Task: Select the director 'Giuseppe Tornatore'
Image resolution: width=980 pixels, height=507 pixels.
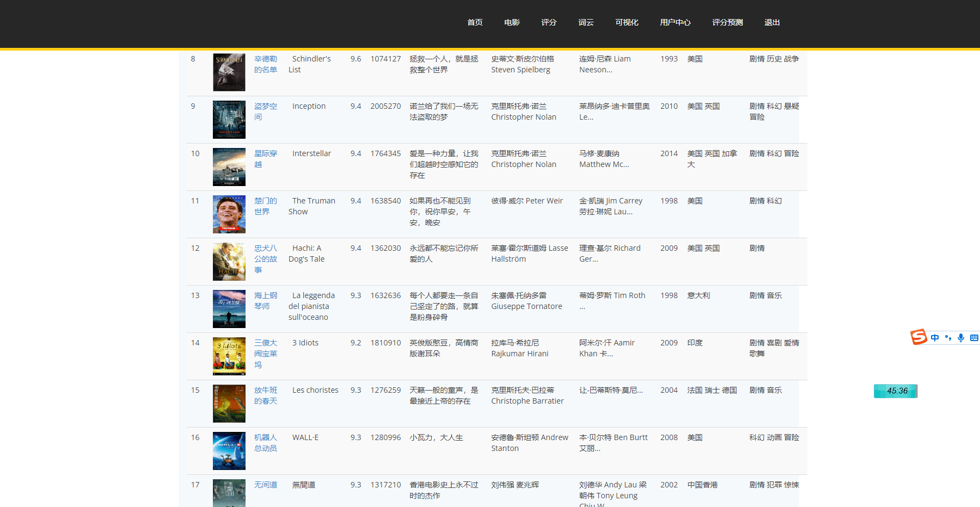Action: [526, 306]
